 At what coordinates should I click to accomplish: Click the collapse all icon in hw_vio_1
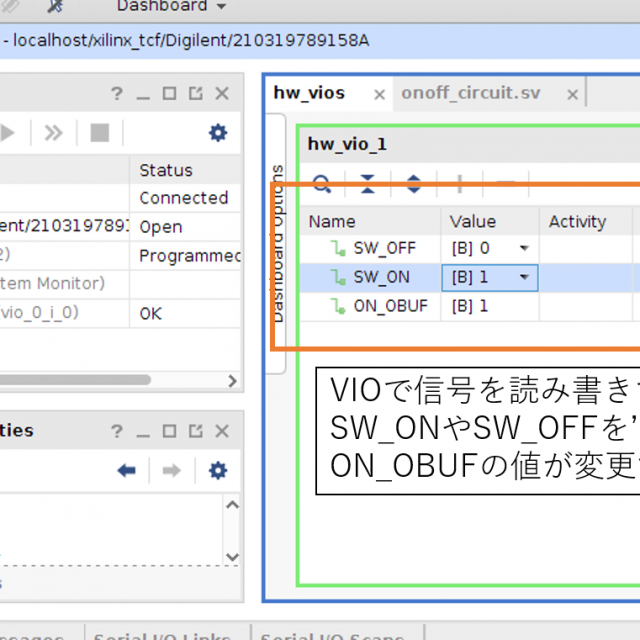[368, 184]
